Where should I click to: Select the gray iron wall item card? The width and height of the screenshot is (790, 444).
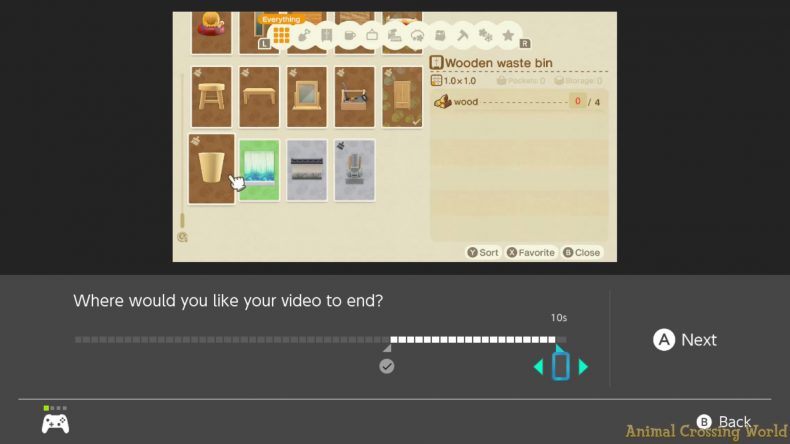[x=307, y=170]
